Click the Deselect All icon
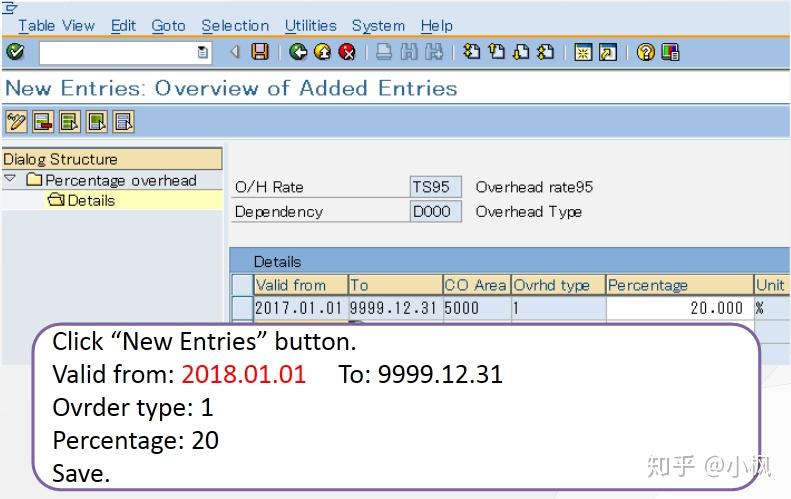Image resolution: width=791 pixels, height=499 pixels. 124,122
